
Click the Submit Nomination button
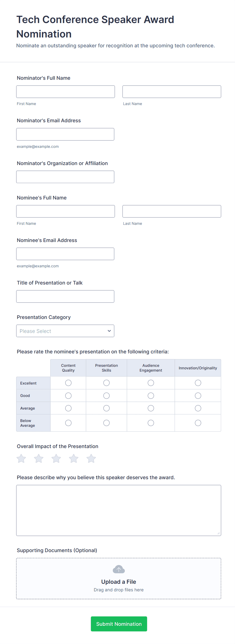119,624
